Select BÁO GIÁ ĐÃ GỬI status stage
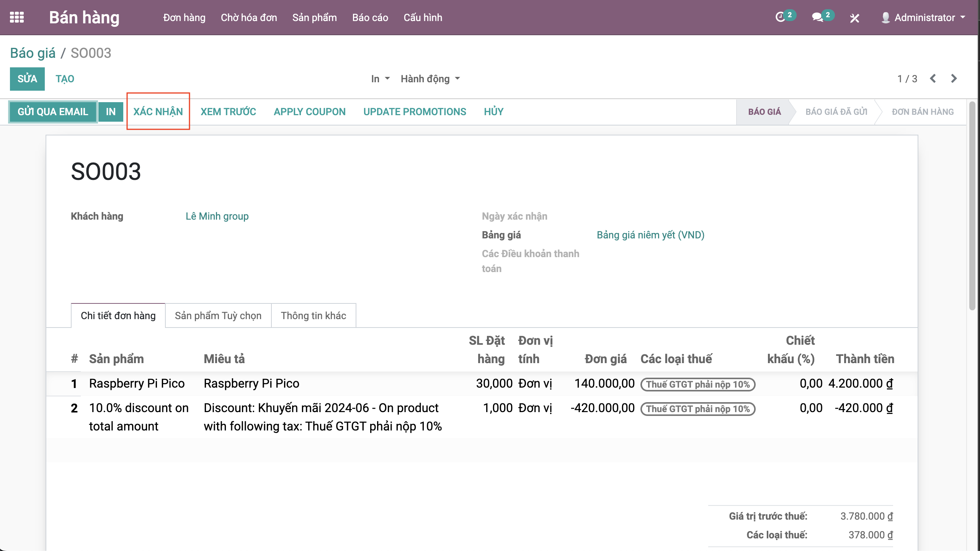Image resolution: width=980 pixels, height=551 pixels. (836, 112)
